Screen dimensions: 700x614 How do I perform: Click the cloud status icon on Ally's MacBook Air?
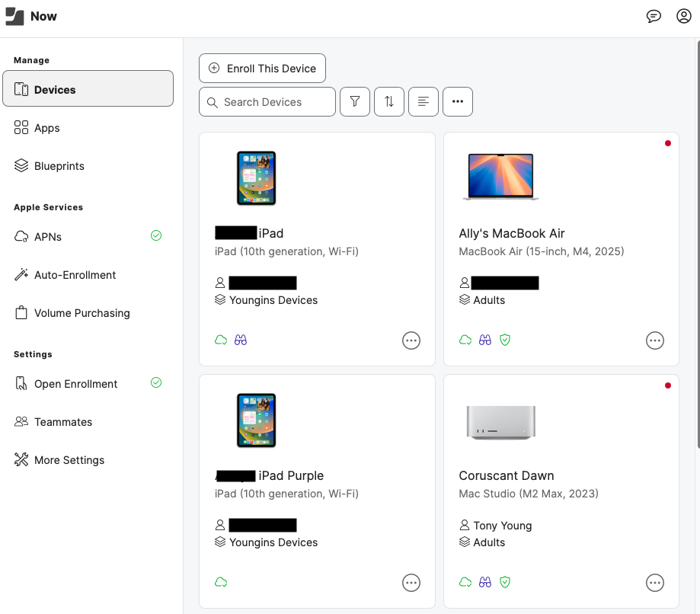tap(465, 340)
